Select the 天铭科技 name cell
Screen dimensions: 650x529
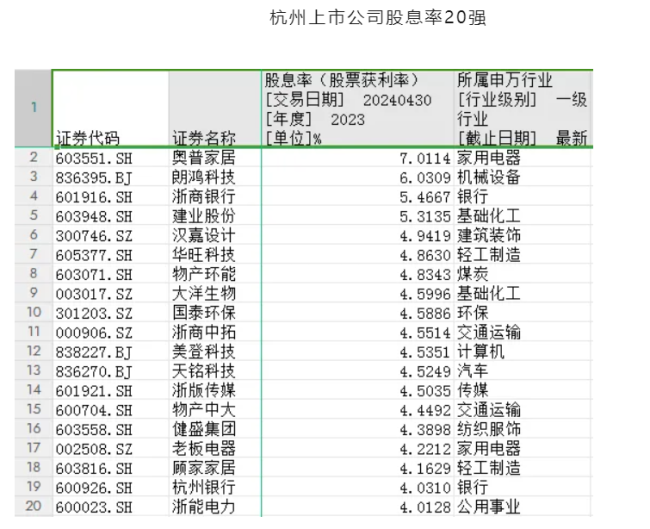click(x=215, y=371)
